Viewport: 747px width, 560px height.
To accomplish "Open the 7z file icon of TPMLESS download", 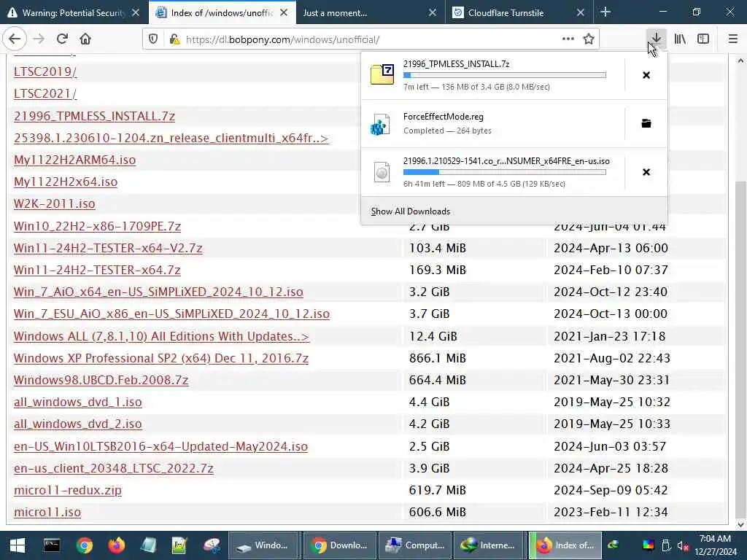I will coord(382,75).
